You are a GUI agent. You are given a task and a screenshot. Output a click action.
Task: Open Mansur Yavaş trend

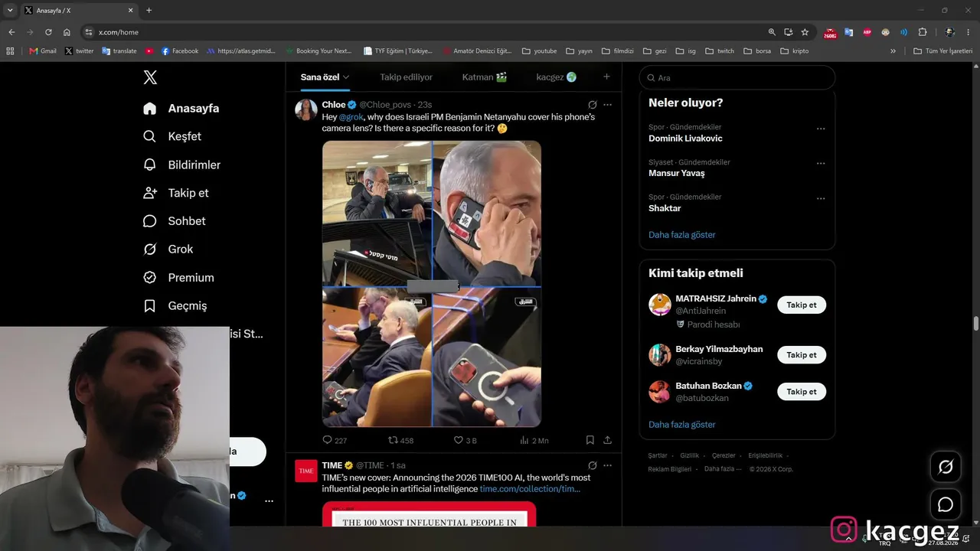point(677,173)
